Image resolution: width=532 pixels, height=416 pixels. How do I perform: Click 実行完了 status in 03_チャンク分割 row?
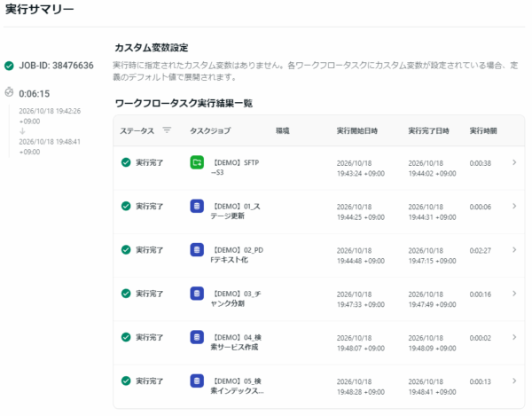point(150,294)
